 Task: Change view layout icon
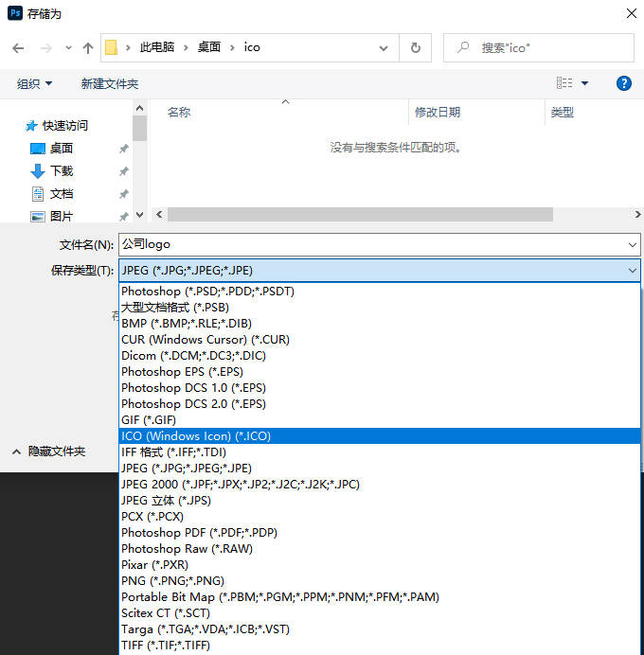point(564,82)
